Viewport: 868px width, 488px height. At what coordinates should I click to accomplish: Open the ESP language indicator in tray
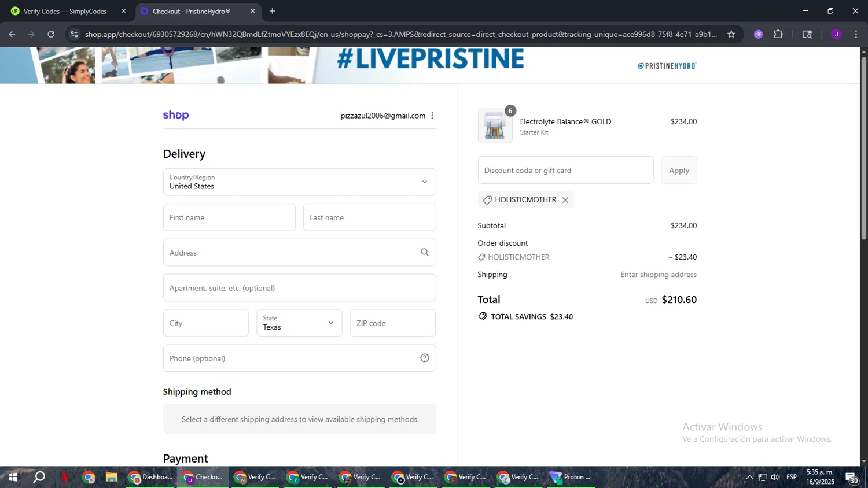pos(792,477)
